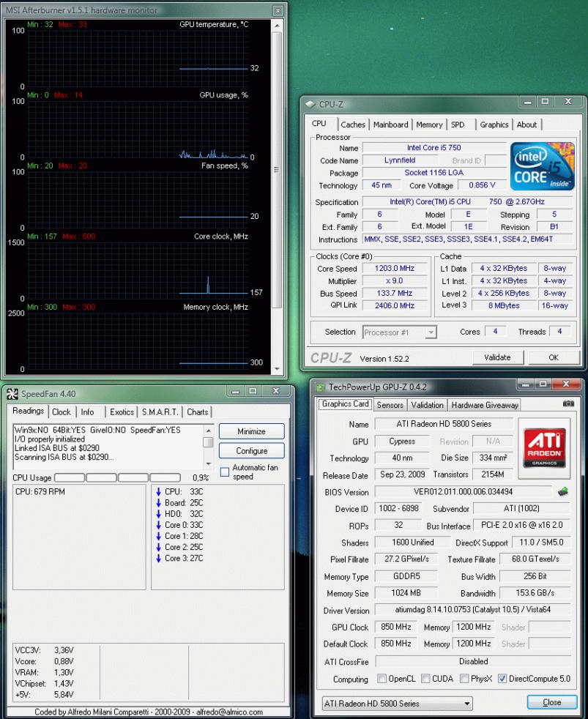
Task: Minimize the SpeedFan window from title bar
Action: [236, 391]
